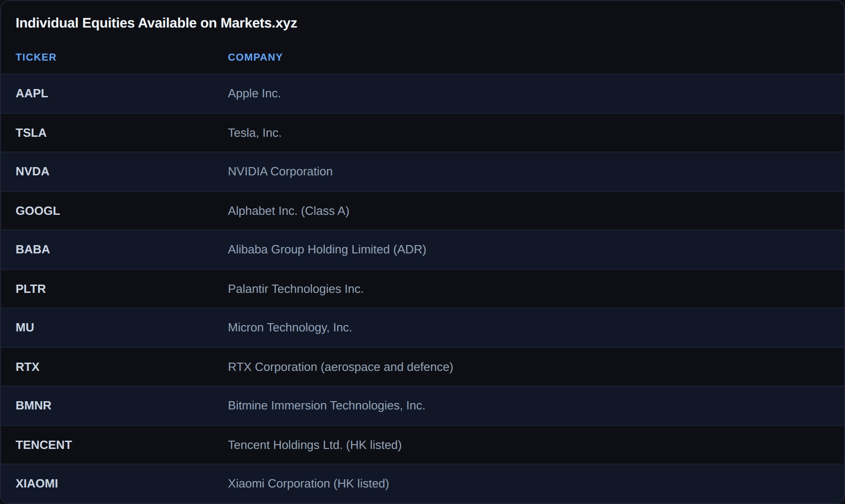845x504 pixels.
Task: Click the Apple Inc. company cell
Action: click(x=254, y=93)
